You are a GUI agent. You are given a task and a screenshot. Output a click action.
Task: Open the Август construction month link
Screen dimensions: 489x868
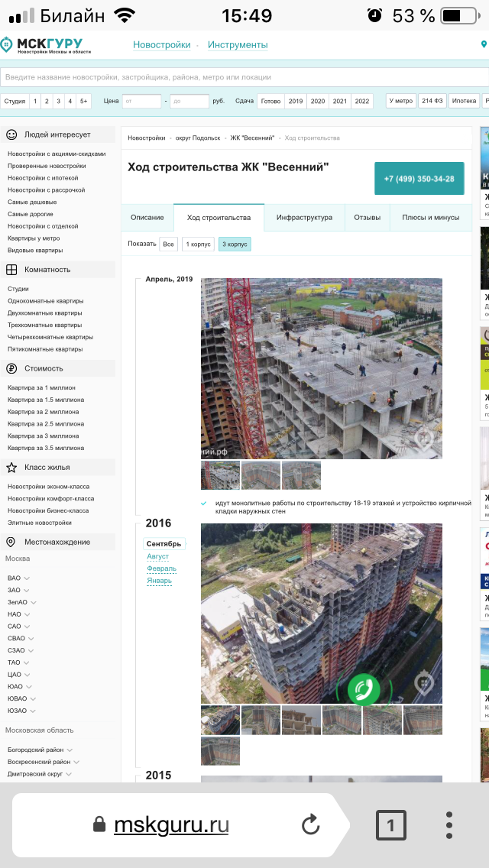[x=157, y=556]
